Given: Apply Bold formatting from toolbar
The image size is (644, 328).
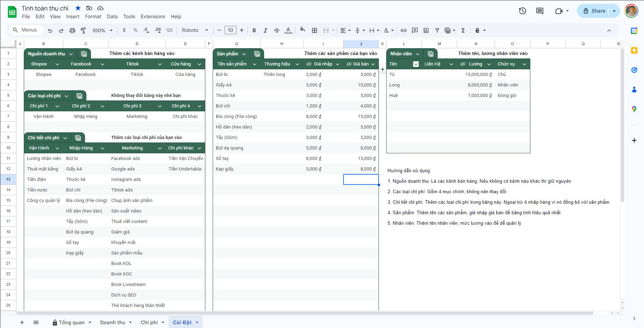Looking at the screenshot, I should (x=254, y=30).
